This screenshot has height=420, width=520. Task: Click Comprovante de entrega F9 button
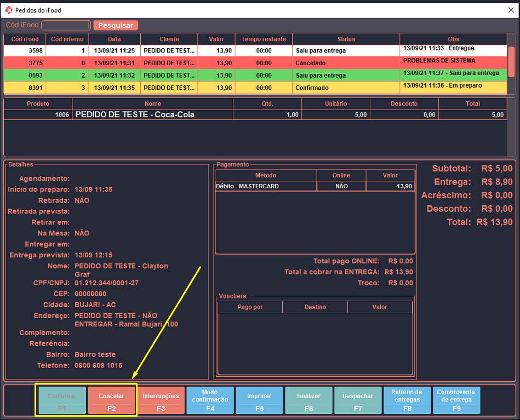click(x=456, y=400)
